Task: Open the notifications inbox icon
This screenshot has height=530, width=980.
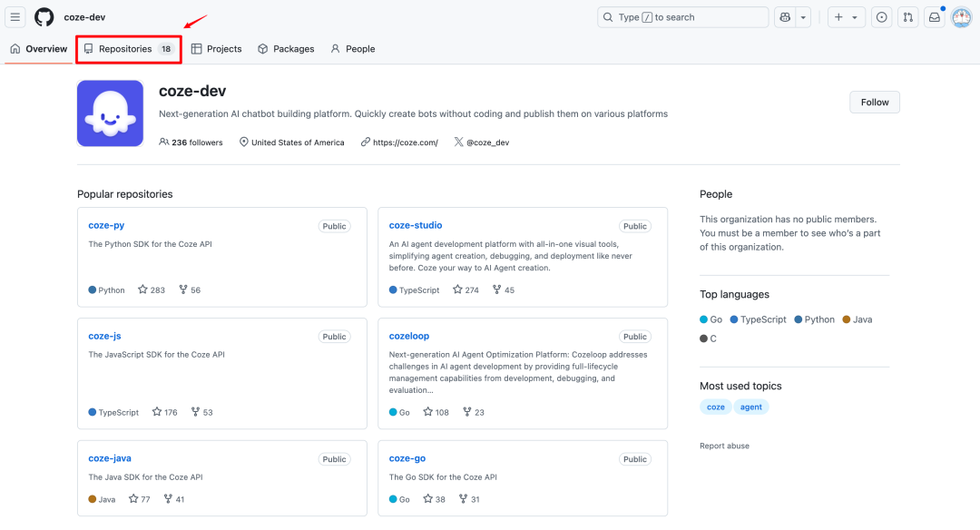Action: pos(934,17)
